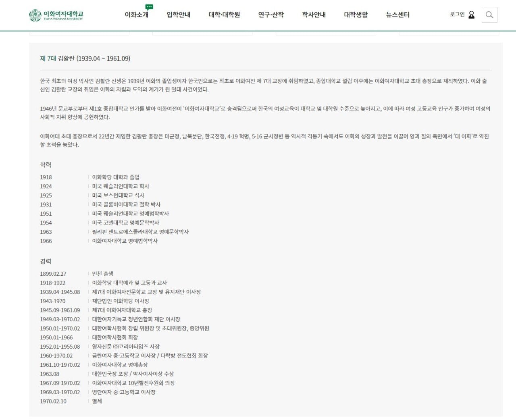
Task: Click the green chat bubble above 이화소개
Action: click(x=149, y=7)
